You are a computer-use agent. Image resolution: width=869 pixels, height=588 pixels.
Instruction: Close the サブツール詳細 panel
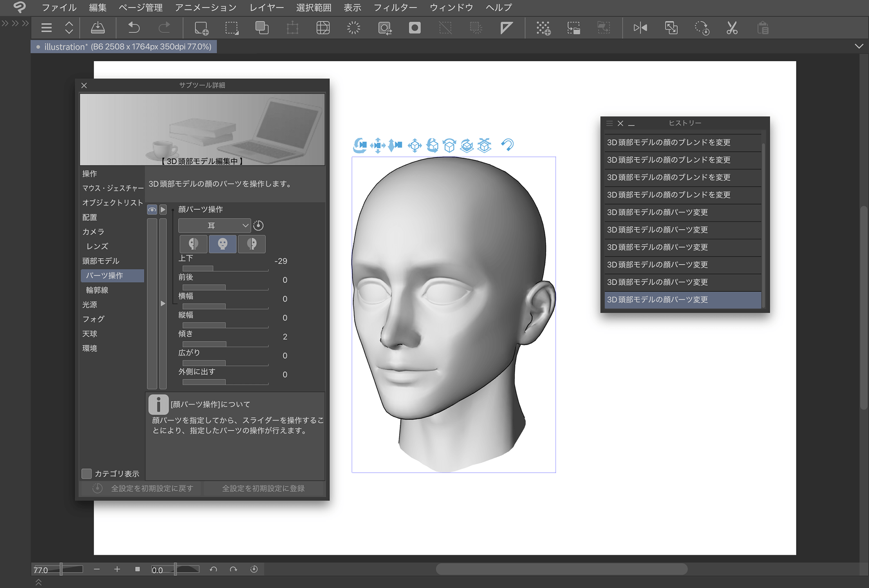pyautogui.click(x=84, y=86)
